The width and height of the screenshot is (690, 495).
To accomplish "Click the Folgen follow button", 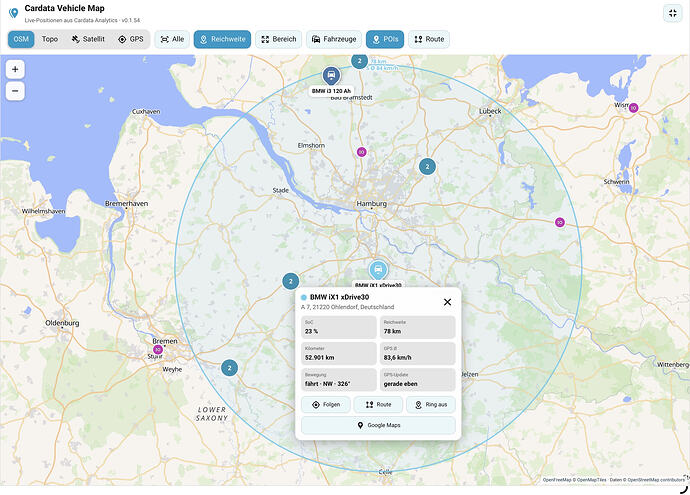I will point(326,404).
